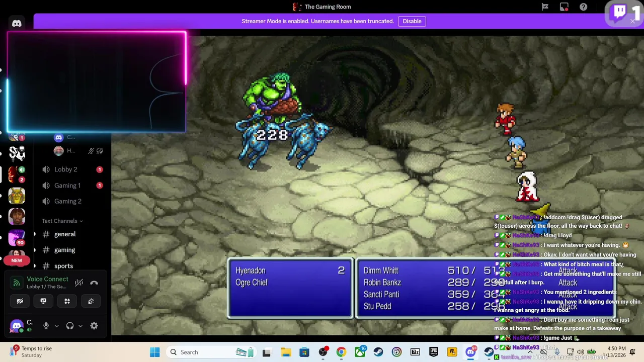Image resolution: width=644 pixels, height=362 pixels.
Task: Turn on camera in voice panel
Action: click(x=20, y=301)
